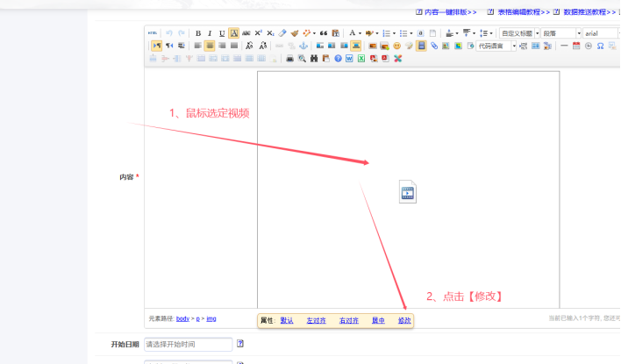621x364 pixels.
Task: Insert special character omega symbol
Action: point(600,46)
